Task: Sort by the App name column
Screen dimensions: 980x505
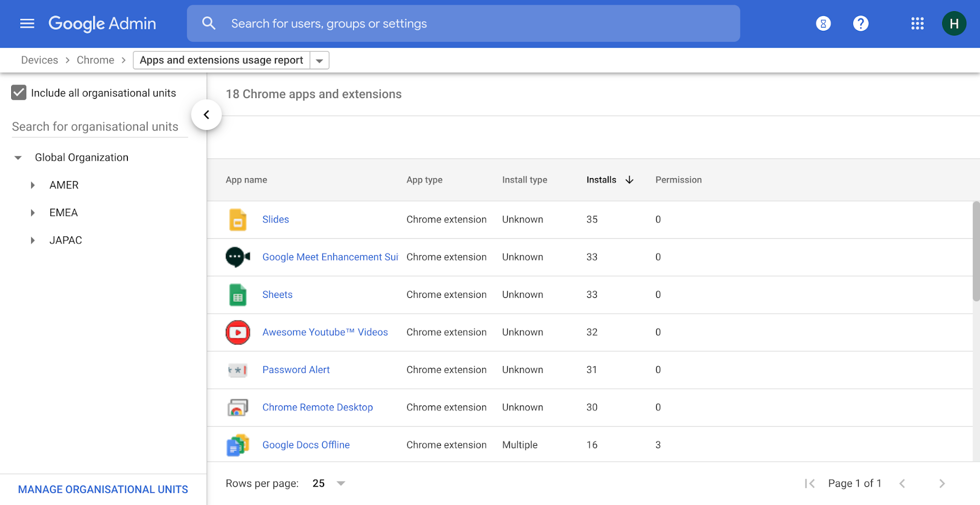Action: [246, 180]
